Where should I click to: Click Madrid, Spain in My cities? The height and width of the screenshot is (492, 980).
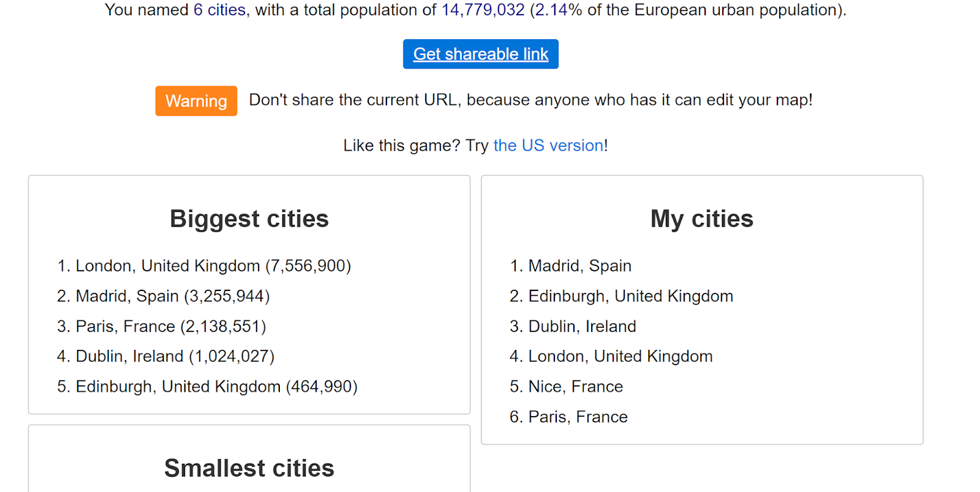[x=579, y=266]
